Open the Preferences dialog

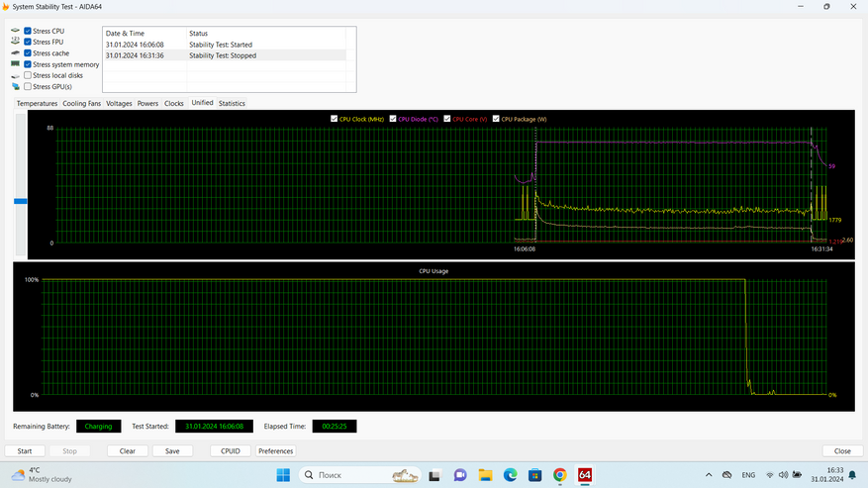tap(275, 451)
